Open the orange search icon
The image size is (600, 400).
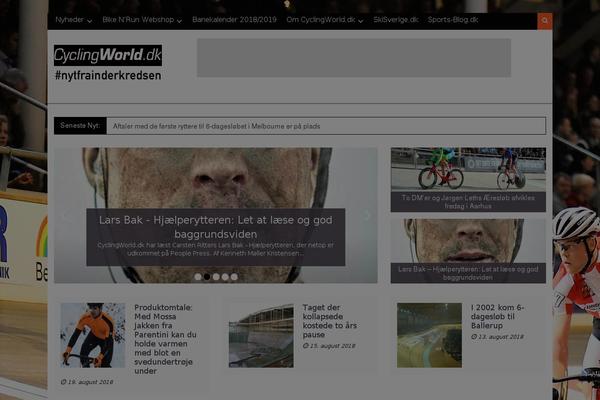[545, 21]
